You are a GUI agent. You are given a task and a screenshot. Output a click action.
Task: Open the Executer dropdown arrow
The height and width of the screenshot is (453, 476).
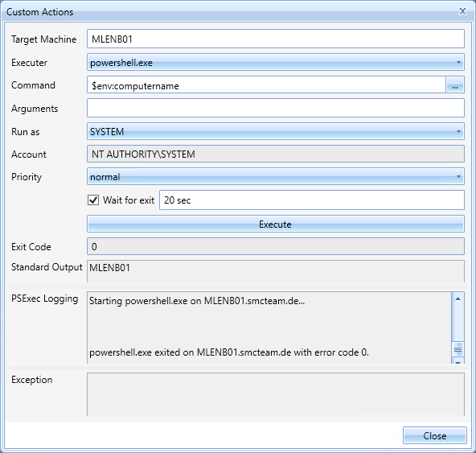[458, 62]
